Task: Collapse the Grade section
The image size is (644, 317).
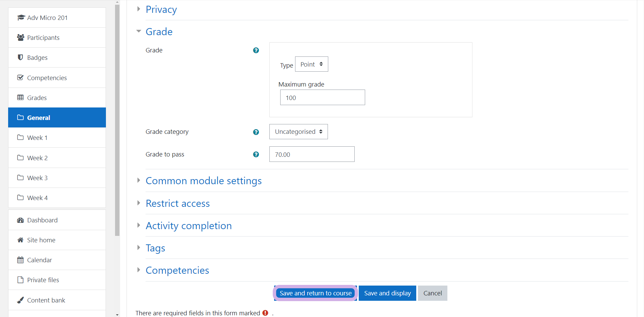Action: (x=159, y=32)
